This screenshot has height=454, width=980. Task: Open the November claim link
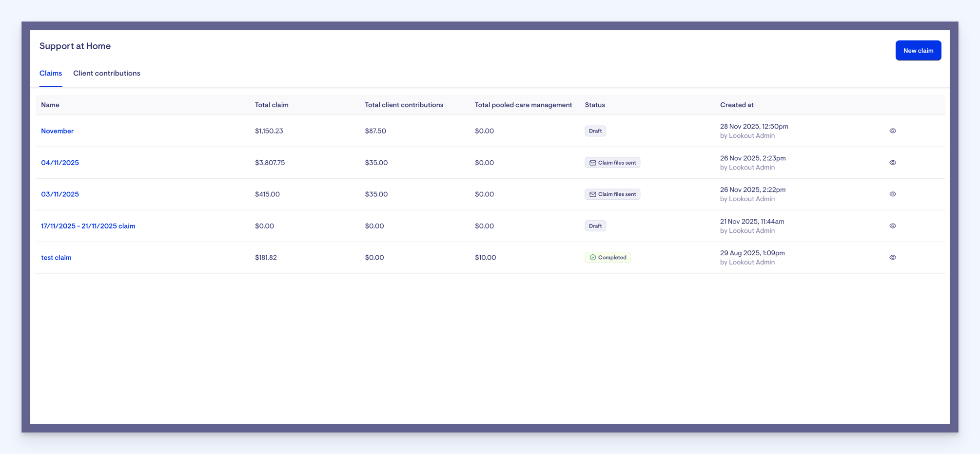tap(57, 131)
